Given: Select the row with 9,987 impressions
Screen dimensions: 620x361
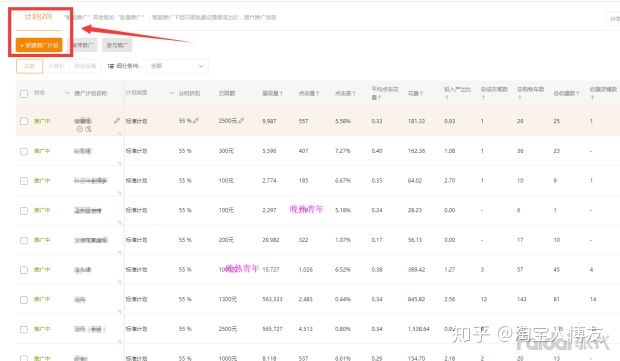Looking at the screenshot, I should click(24, 121).
